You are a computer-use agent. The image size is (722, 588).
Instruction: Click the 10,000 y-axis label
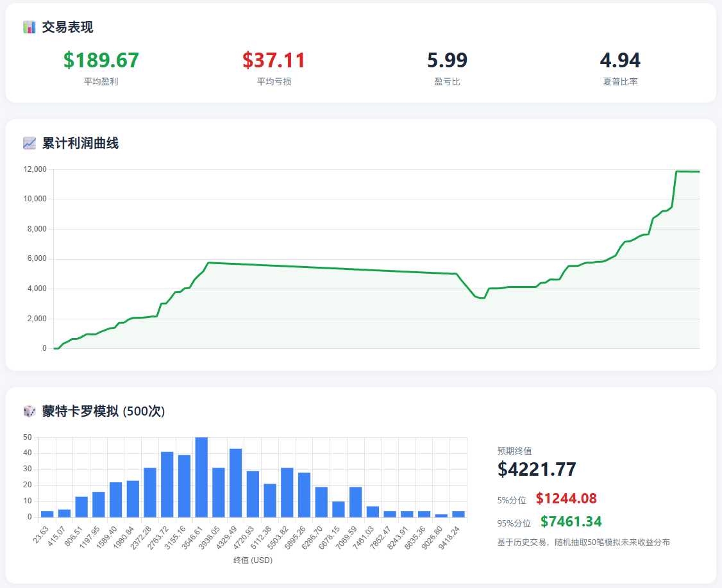[35, 199]
